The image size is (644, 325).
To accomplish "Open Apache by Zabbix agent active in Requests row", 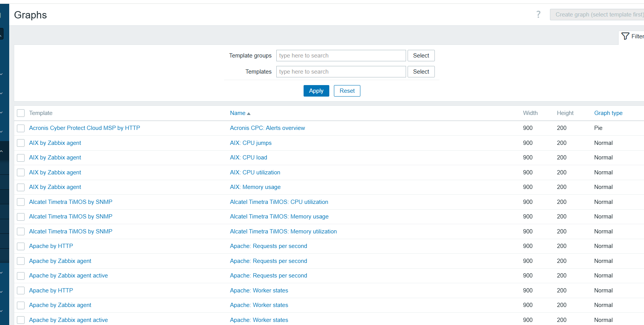I will (68, 276).
